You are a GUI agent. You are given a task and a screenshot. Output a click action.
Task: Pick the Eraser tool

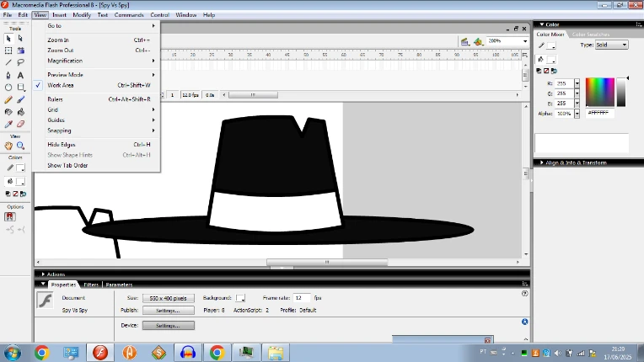point(20,124)
